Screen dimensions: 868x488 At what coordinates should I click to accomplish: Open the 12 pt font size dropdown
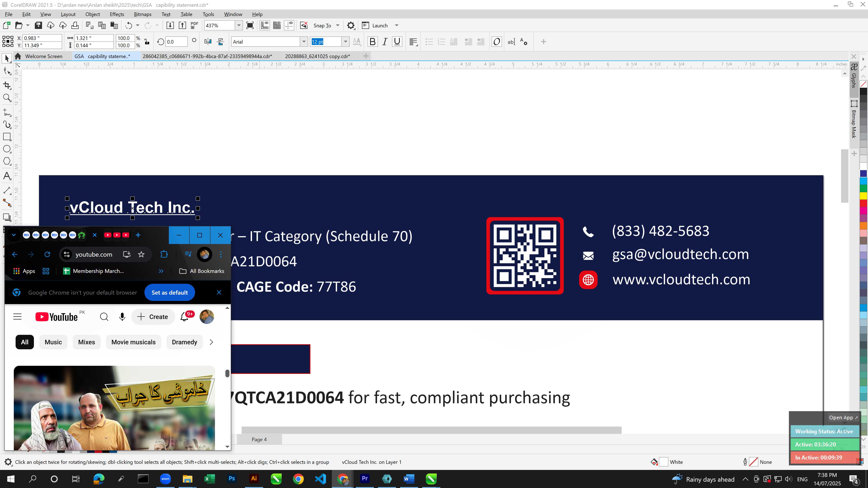coord(345,42)
